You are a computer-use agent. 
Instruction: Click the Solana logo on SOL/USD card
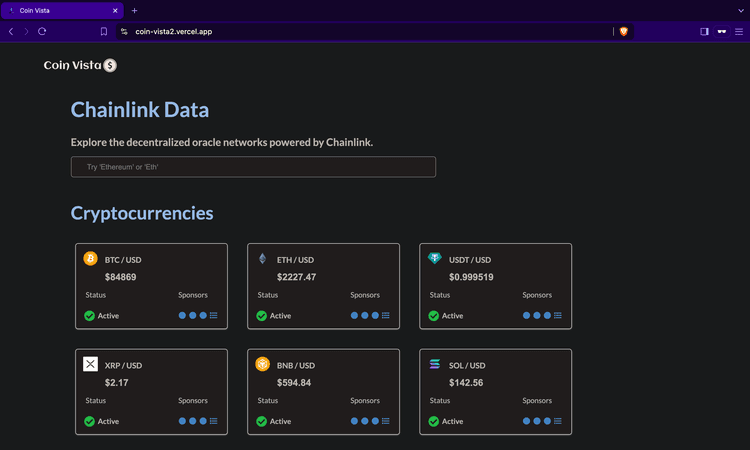pyautogui.click(x=434, y=364)
